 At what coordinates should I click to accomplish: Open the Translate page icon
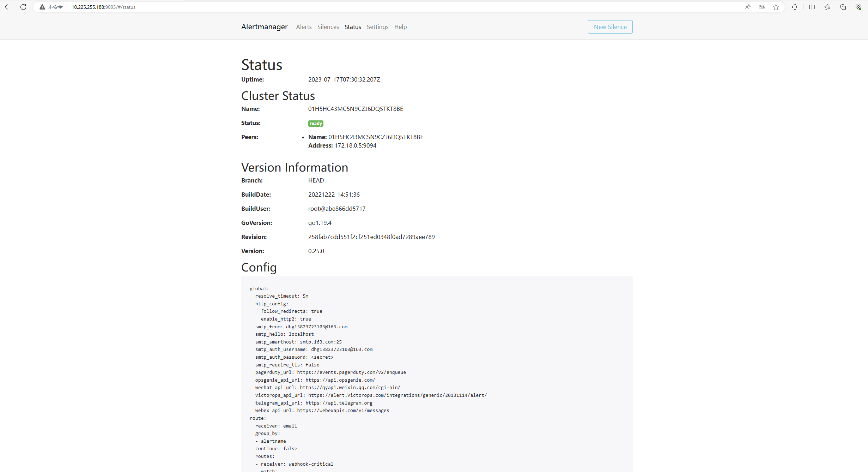pos(762,7)
